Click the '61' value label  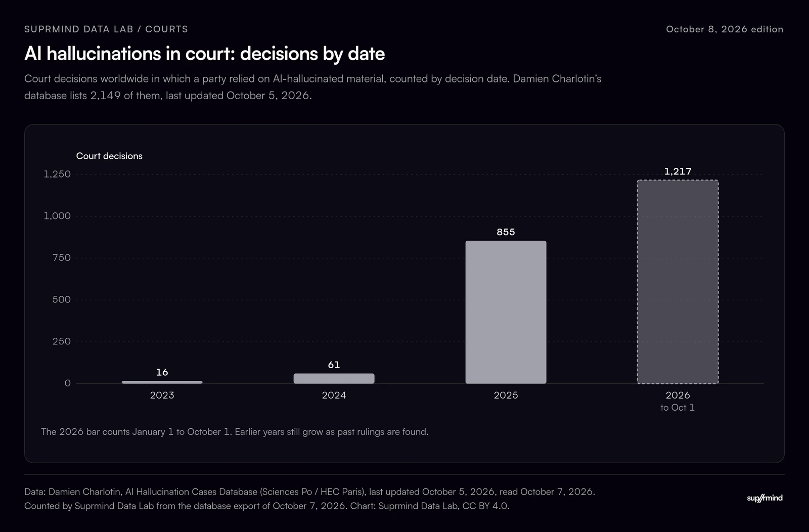click(x=334, y=365)
